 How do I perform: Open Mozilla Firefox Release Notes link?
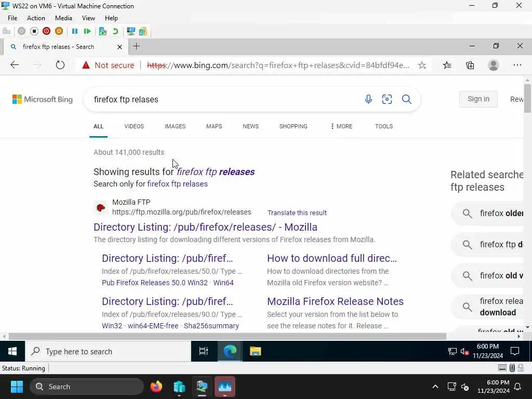point(335,301)
